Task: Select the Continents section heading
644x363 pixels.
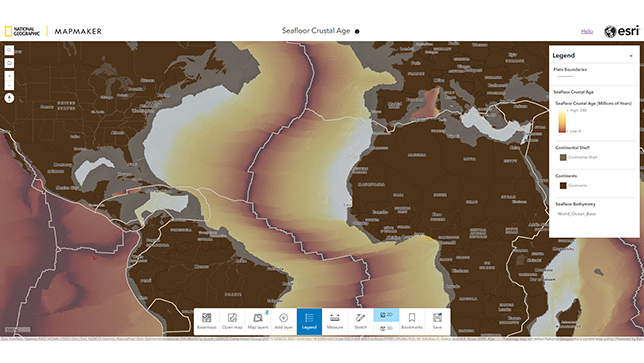Action: 566,176
